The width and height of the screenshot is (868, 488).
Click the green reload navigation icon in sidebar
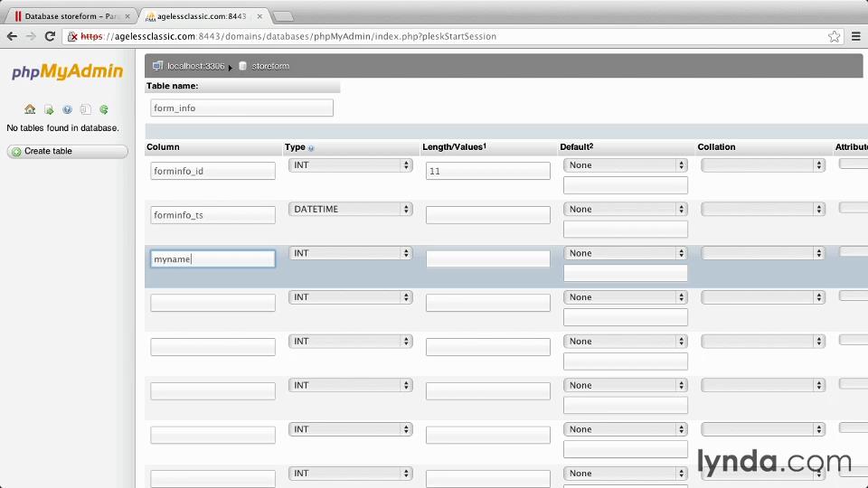pyautogui.click(x=104, y=109)
